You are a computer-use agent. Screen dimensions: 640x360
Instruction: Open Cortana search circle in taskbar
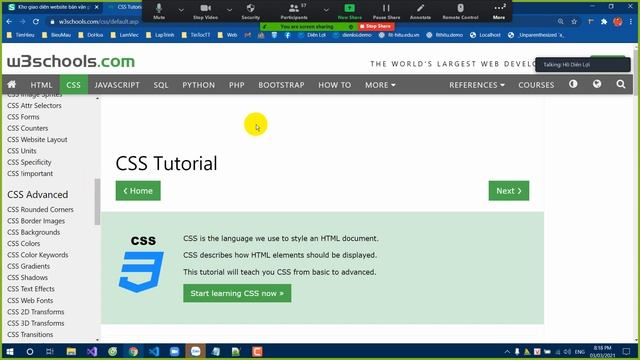(x=30, y=351)
